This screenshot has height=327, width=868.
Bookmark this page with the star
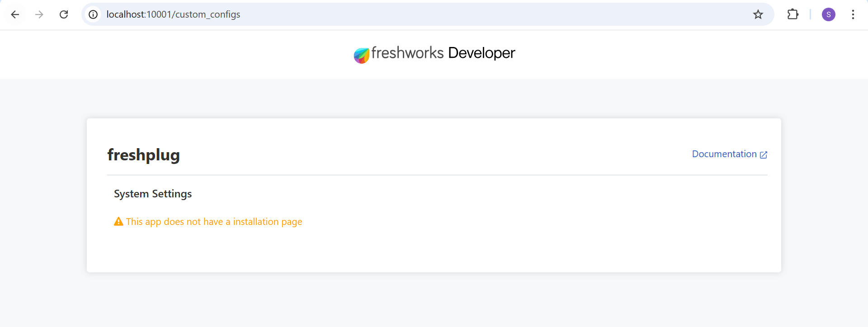758,14
